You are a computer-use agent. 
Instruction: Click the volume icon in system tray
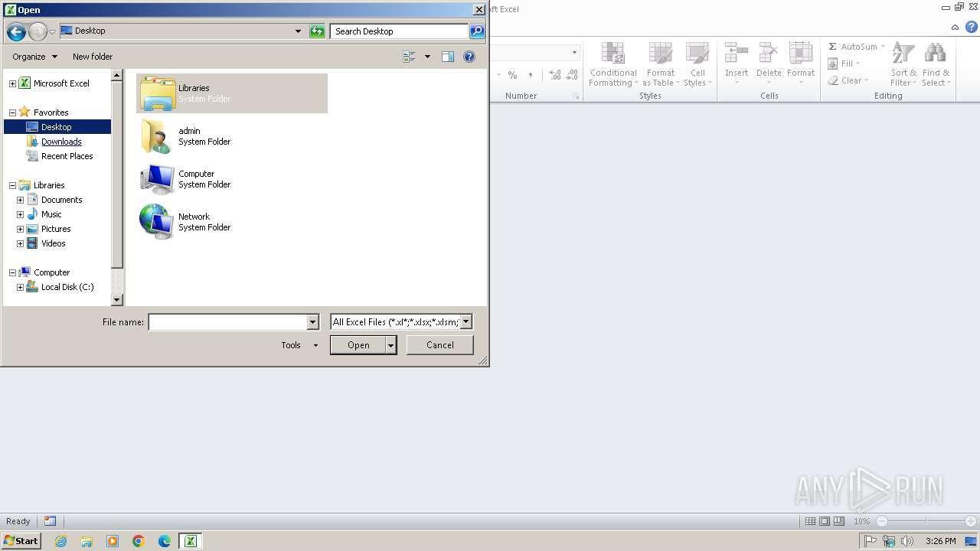coord(907,541)
